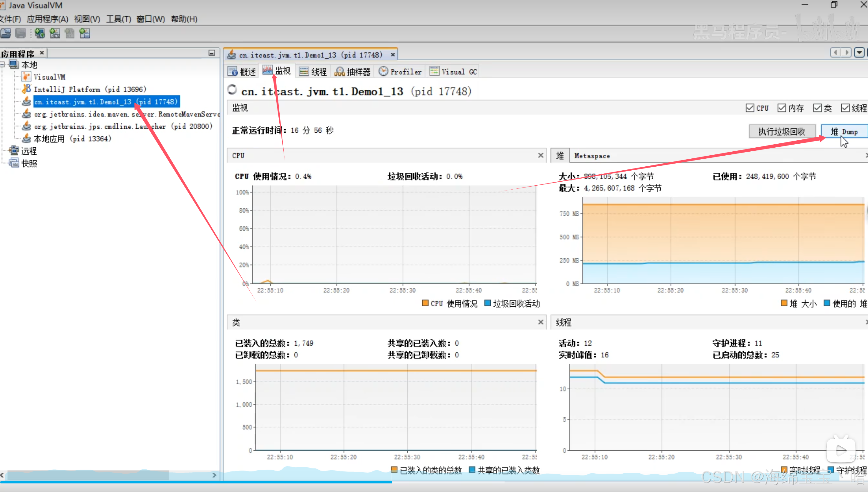Click the 堆 Dump button
Viewport: 868px width, 492px height.
(x=844, y=131)
